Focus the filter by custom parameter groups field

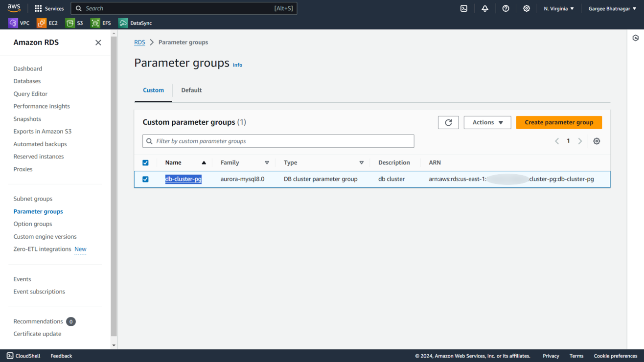point(278,141)
